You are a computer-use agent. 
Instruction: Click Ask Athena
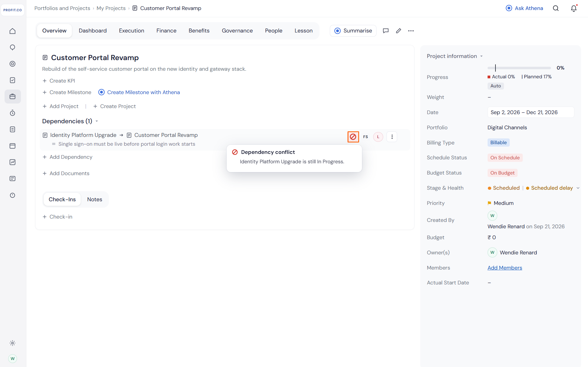click(x=524, y=8)
